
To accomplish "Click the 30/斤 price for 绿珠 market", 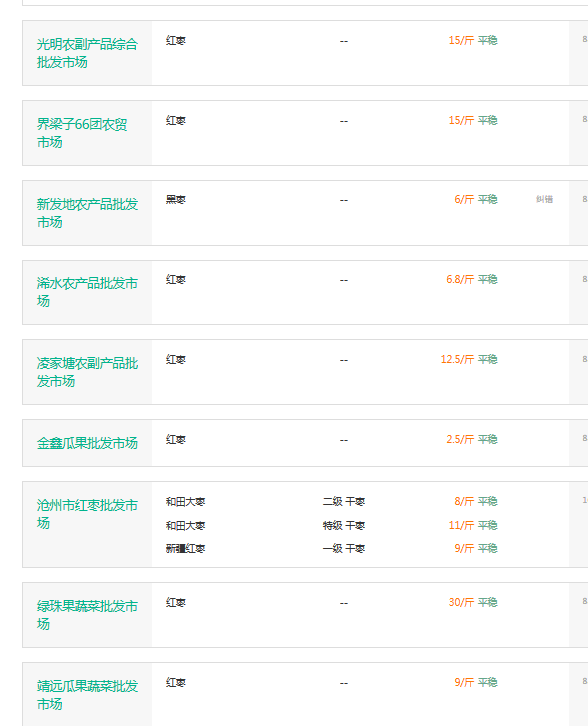I will click(461, 602).
